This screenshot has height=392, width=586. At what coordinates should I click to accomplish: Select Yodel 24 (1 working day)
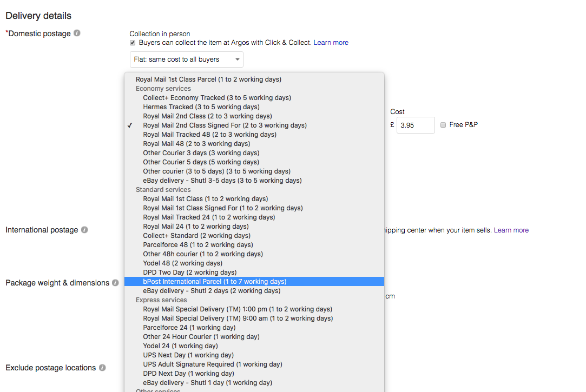point(254,346)
